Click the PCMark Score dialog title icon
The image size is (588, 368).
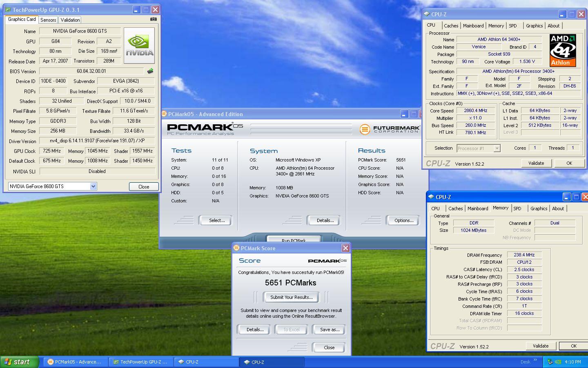coord(236,248)
